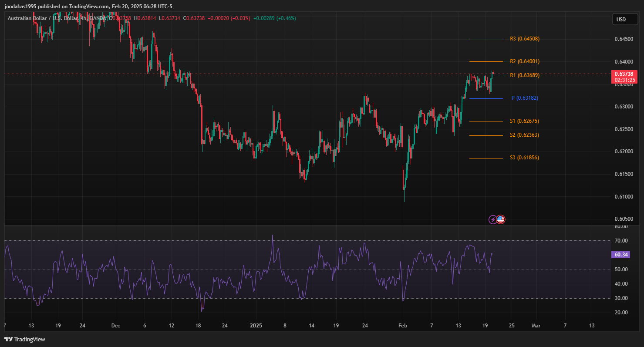The height and width of the screenshot is (347, 644).
Task: Select the R3 (0.64508) pivot label
Action: point(525,39)
